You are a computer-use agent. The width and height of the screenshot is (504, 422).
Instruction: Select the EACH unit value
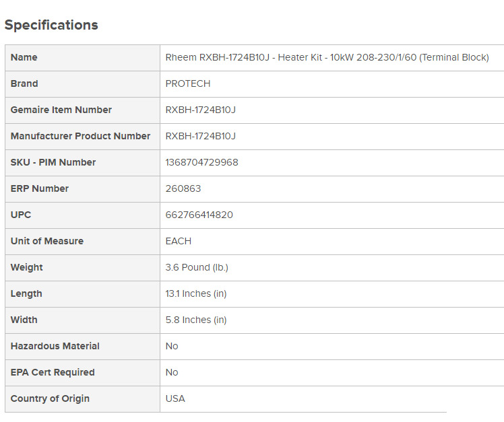(179, 241)
